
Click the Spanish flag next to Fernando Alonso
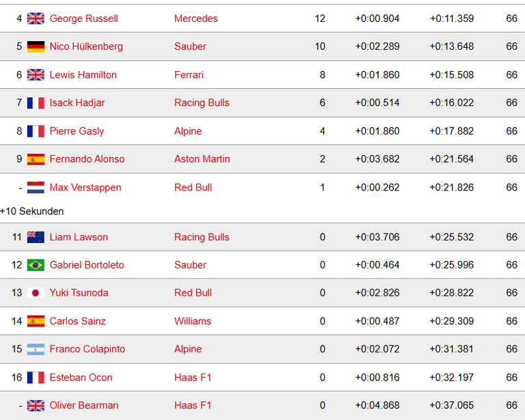[36, 159]
